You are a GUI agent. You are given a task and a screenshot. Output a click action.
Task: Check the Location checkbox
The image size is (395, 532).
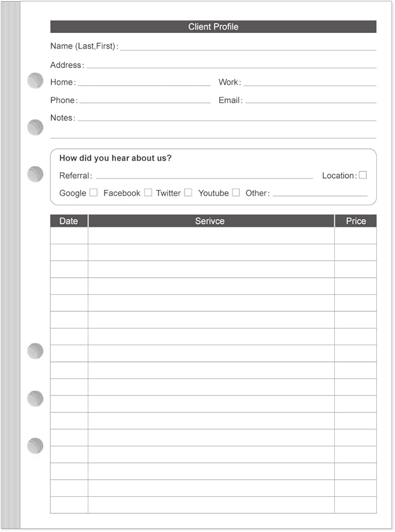363,174
